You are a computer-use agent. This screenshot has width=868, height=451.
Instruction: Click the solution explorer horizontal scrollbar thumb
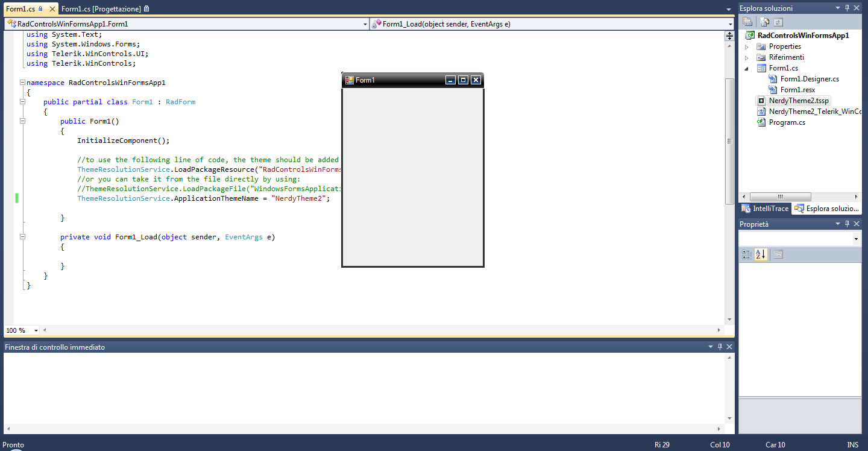780,197
